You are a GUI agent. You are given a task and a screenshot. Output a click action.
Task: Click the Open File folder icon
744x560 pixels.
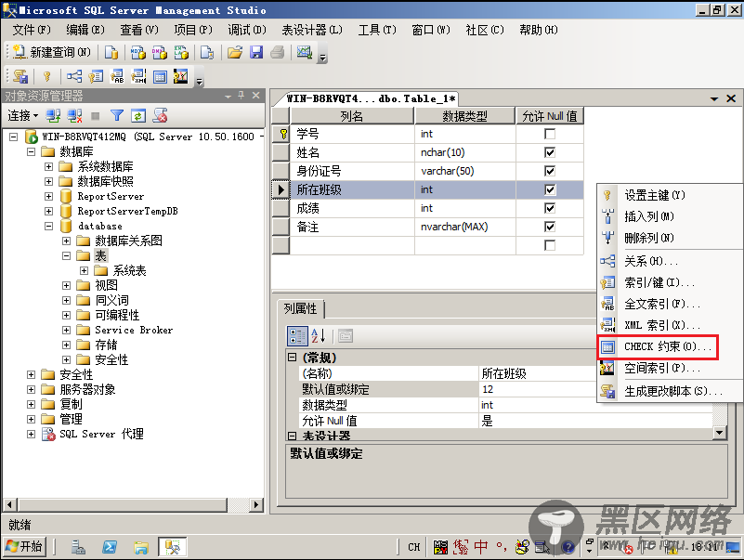[x=235, y=52]
